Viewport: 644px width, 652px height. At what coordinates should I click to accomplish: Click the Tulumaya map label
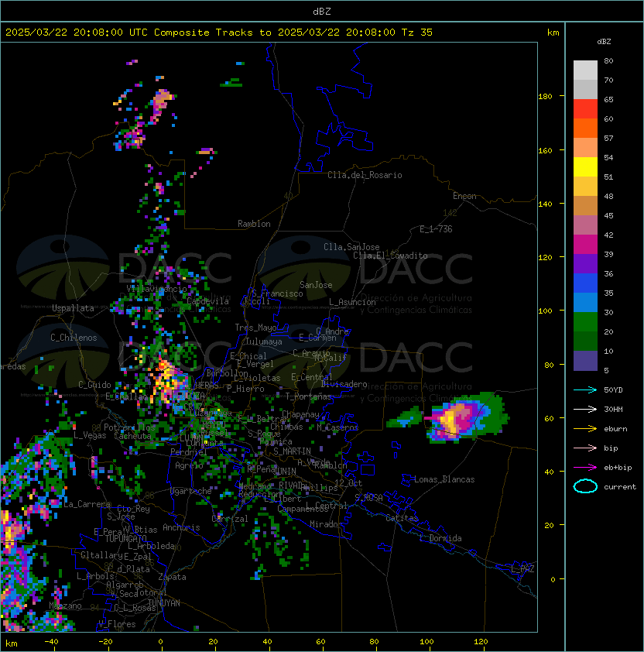pos(264,341)
